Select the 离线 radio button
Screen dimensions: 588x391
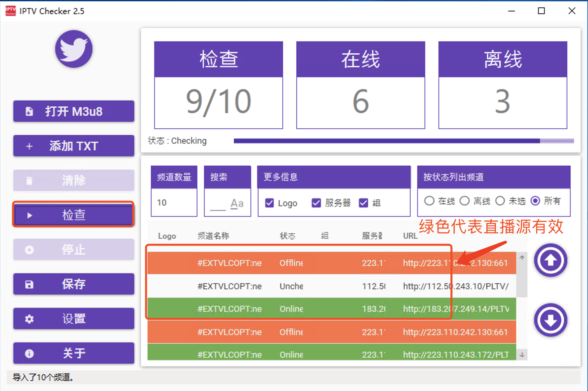464,201
